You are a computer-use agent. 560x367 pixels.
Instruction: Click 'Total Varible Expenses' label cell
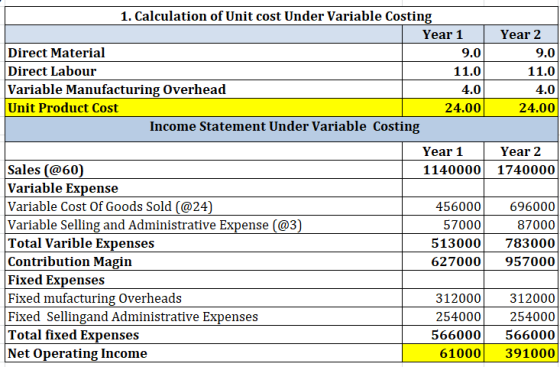[x=204, y=243]
